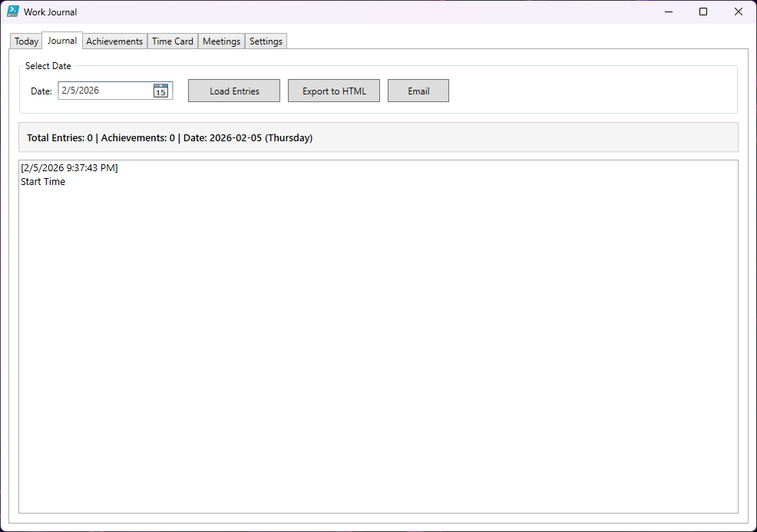Click the PowerShell app icon in title bar
This screenshot has width=757, height=532.
(13, 12)
